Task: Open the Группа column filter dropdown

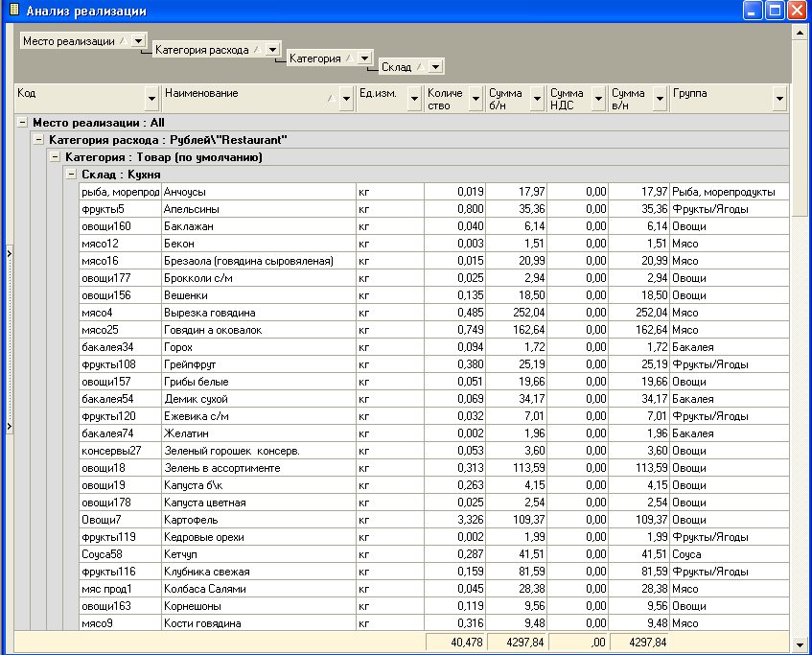Action: pyautogui.click(x=778, y=98)
